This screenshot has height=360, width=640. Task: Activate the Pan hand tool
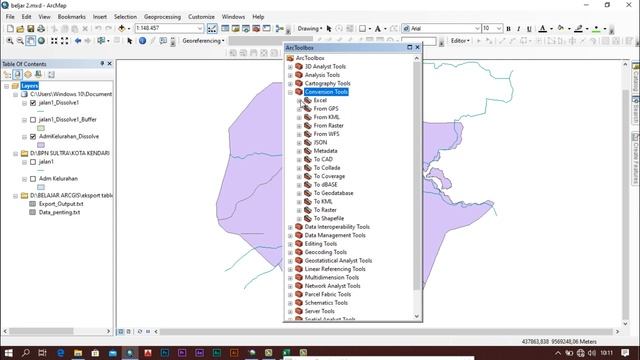31,41
